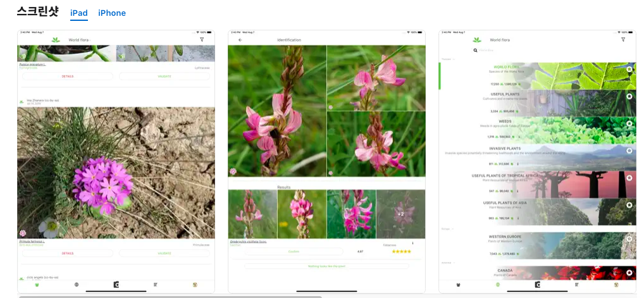Tap the search magnifier icon in the flora list

click(475, 50)
